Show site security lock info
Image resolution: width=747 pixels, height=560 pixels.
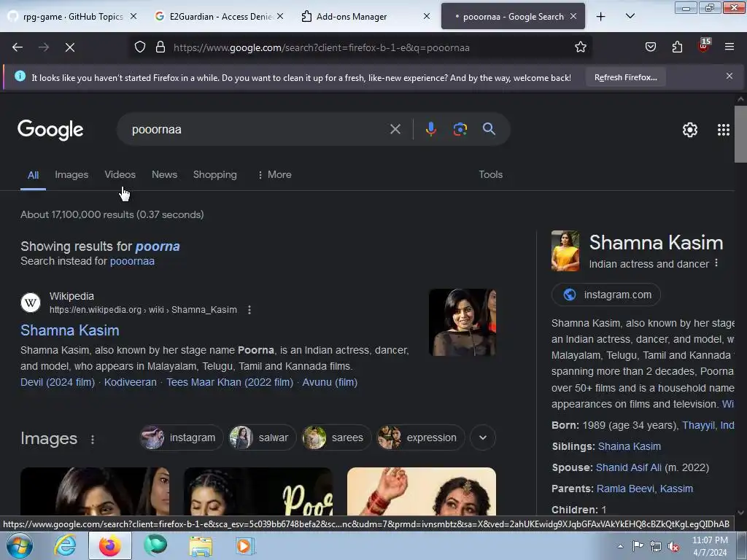160,47
